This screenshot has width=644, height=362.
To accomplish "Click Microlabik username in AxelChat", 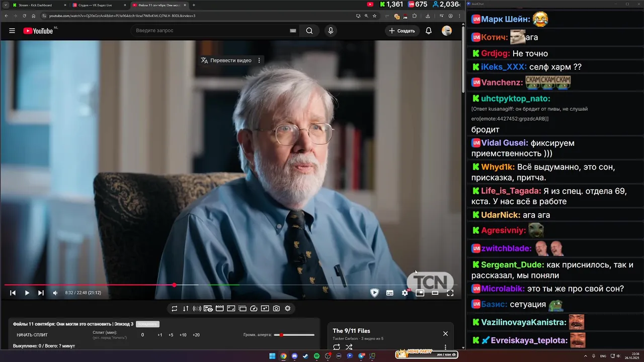I will click(x=503, y=289).
